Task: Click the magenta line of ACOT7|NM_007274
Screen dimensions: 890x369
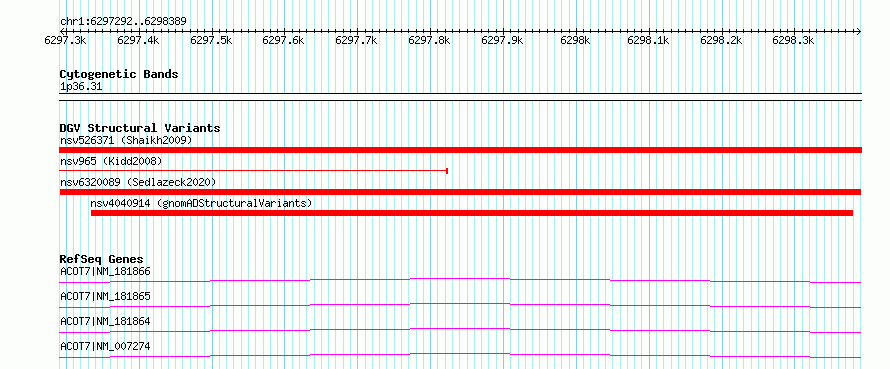Action: 460,355
